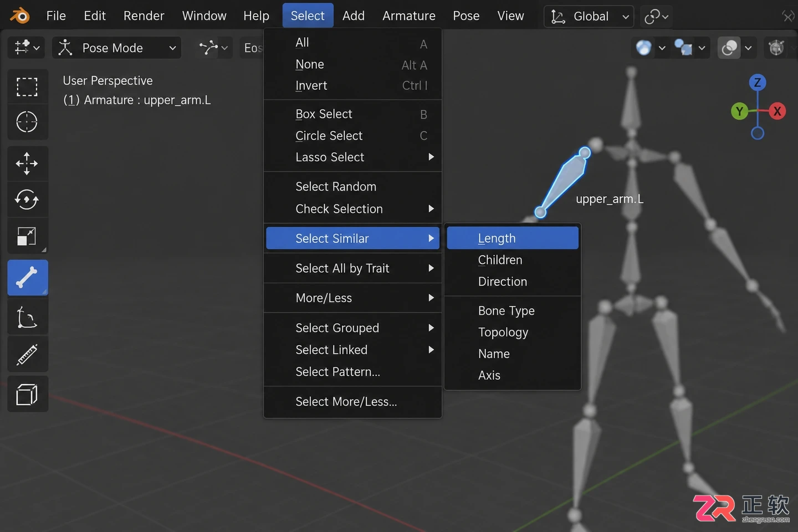Select the Rotate tool icon
The width and height of the screenshot is (798, 532).
(x=27, y=199)
